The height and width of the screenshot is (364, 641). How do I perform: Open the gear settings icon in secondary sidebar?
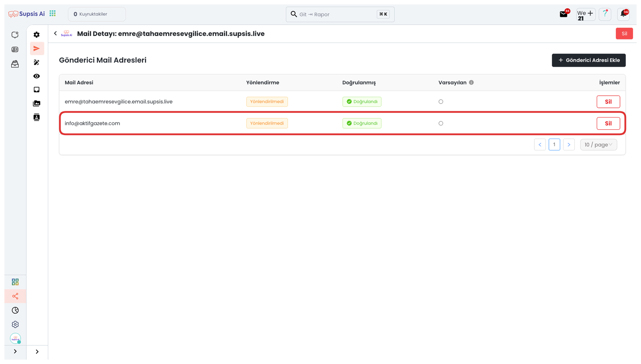(x=36, y=35)
